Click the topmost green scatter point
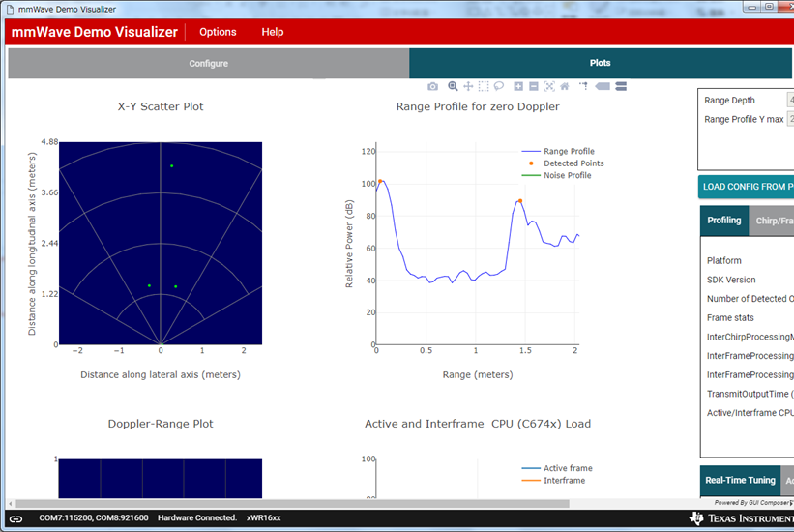The width and height of the screenshot is (794, 532). tap(171, 165)
